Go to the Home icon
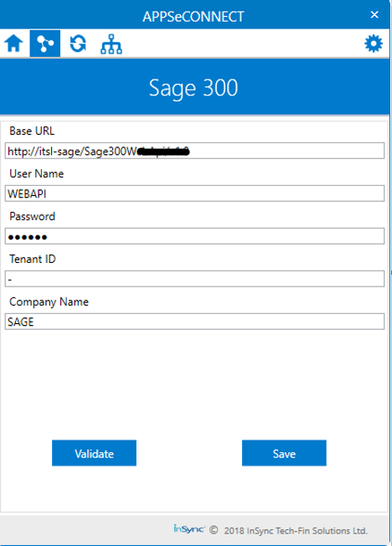The image size is (392, 546). point(13,44)
